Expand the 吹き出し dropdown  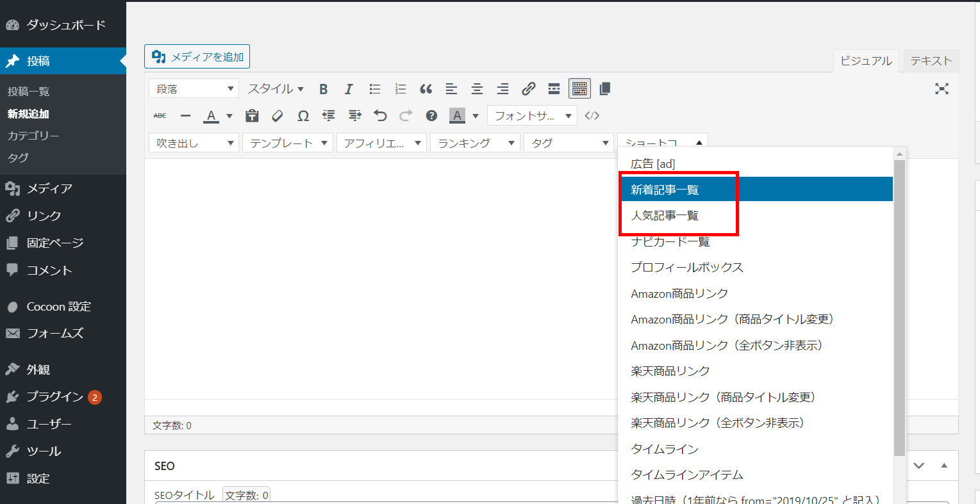[194, 143]
